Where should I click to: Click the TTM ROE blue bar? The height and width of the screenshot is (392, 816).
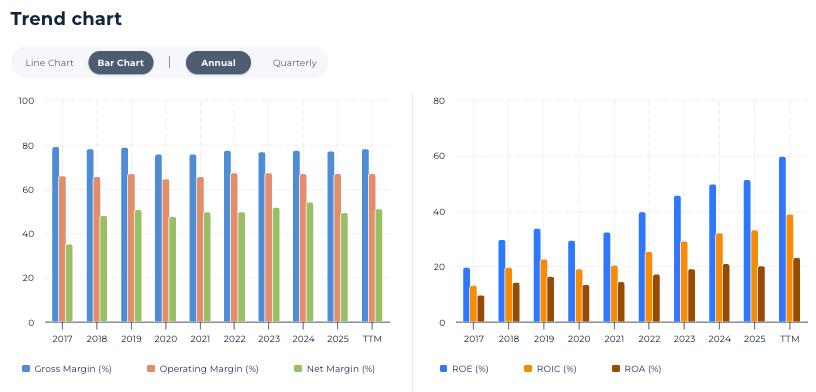tap(782, 239)
